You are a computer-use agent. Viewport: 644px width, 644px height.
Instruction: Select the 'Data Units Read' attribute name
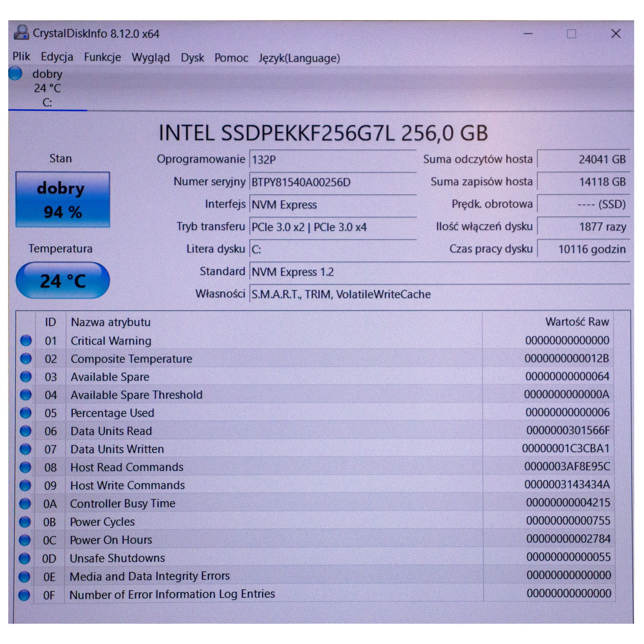click(111, 431)
